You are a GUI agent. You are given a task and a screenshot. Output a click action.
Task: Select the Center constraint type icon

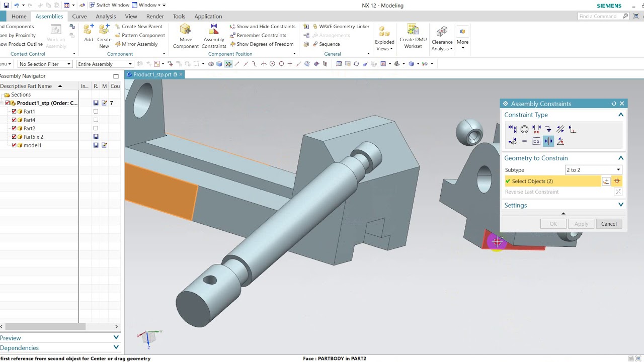[x=548, y=141]
